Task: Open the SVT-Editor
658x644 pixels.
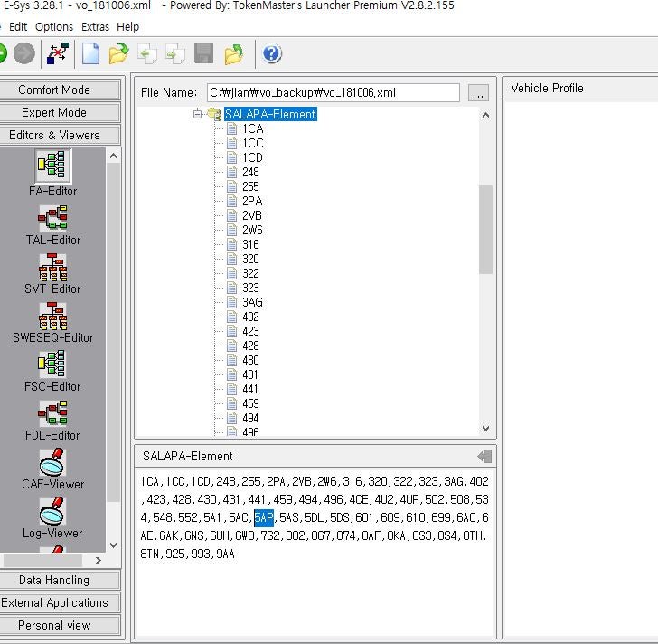Action: click(x=53, y=267)
